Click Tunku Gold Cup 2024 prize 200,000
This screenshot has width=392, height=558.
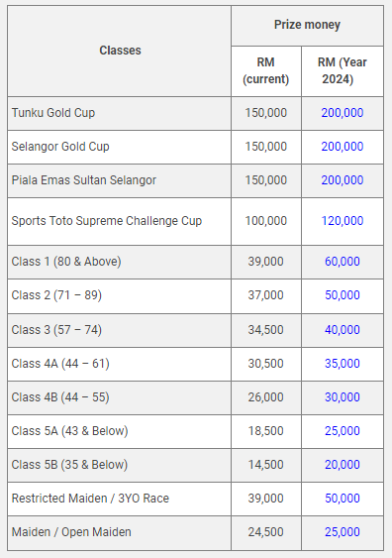coord(343,113)
